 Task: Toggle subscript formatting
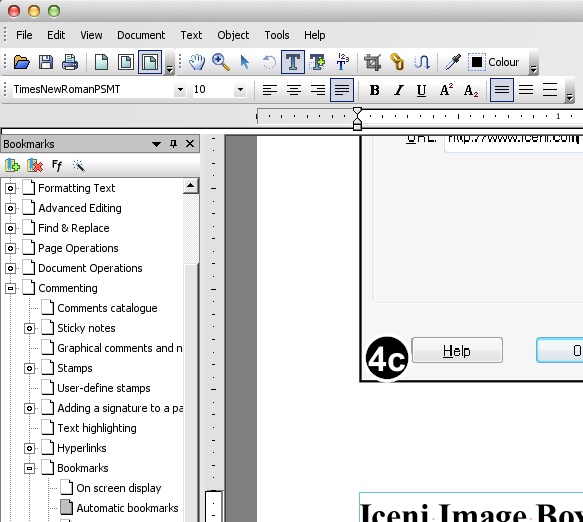[470, 90]
